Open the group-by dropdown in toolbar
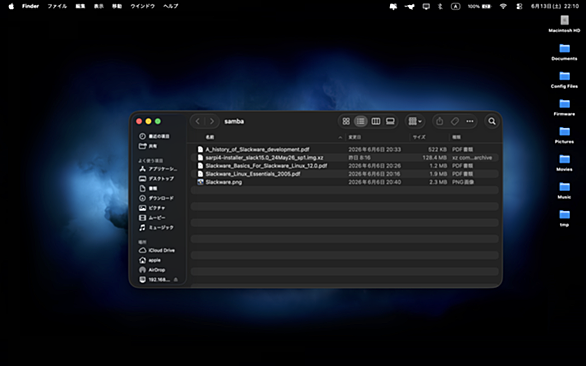 415,121
